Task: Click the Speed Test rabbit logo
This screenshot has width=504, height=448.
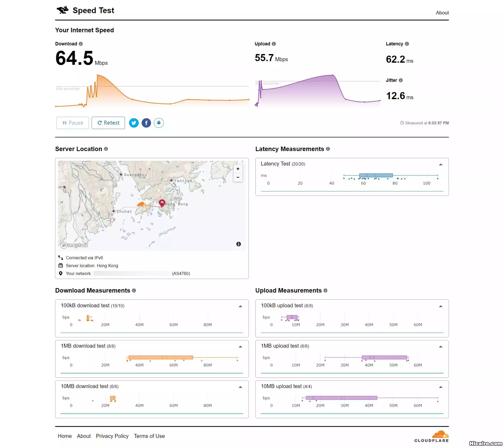Action: [x=62, y=10]
